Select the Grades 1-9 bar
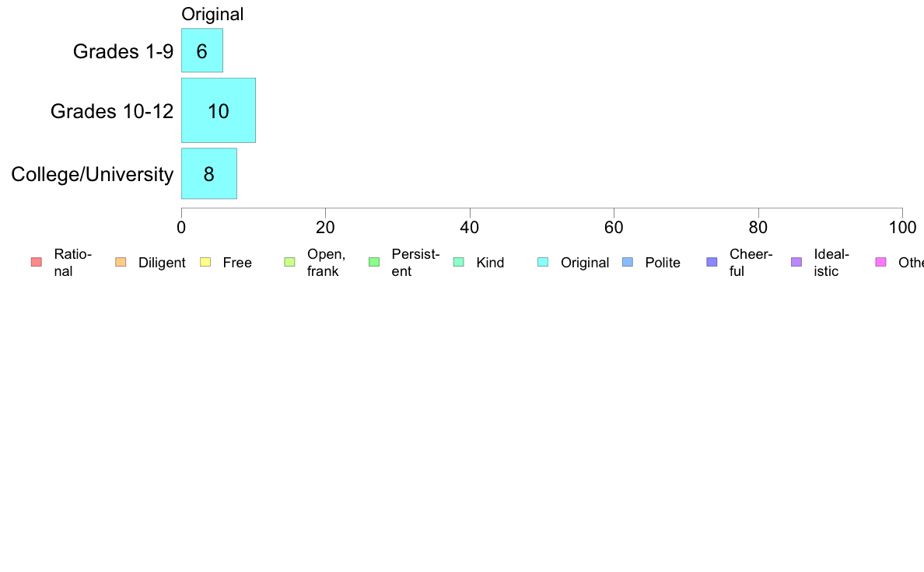The image size is (924, 572). pos(202,50)
